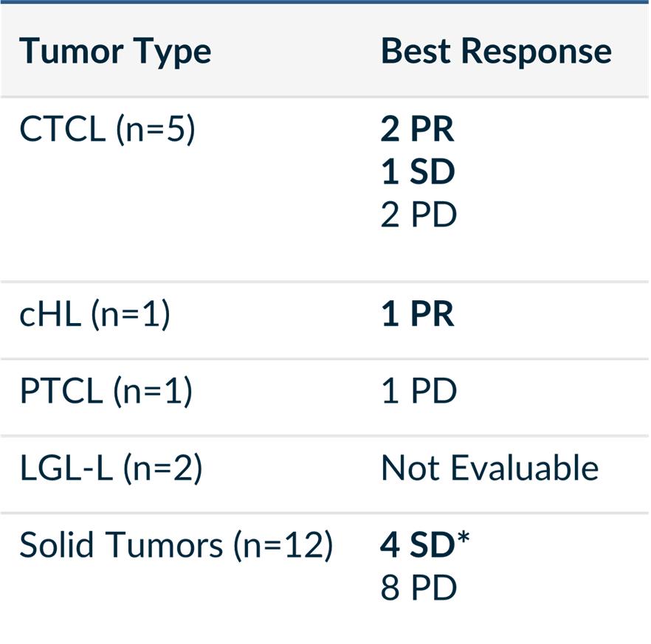Select the PTCL tumor type label

(61, 392)
